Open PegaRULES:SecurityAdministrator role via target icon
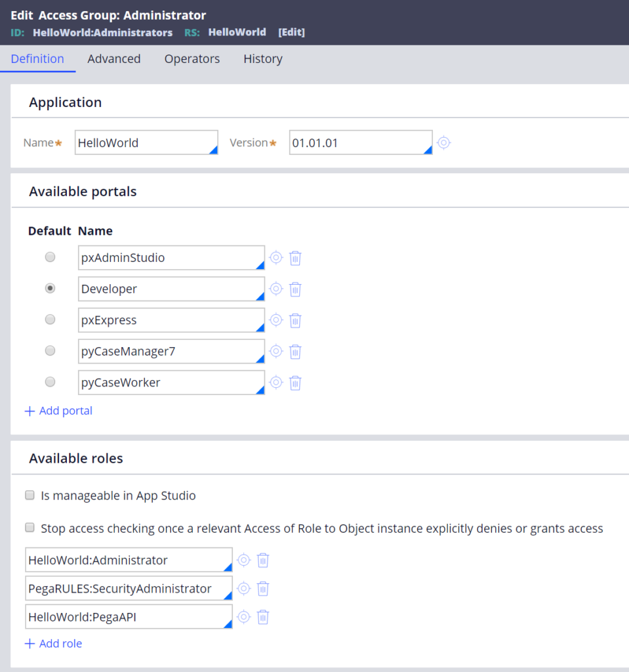Image resolution: width=629 pixels, height=672 pixels. point(244,589)
